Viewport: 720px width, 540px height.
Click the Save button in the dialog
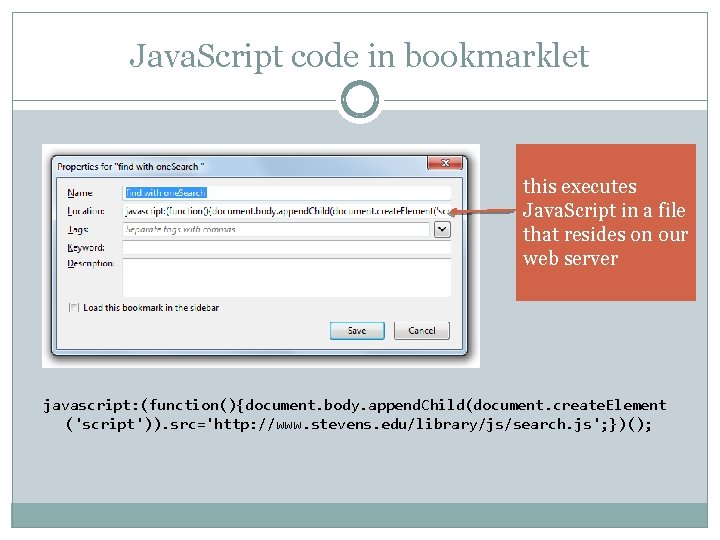[357, 331]
